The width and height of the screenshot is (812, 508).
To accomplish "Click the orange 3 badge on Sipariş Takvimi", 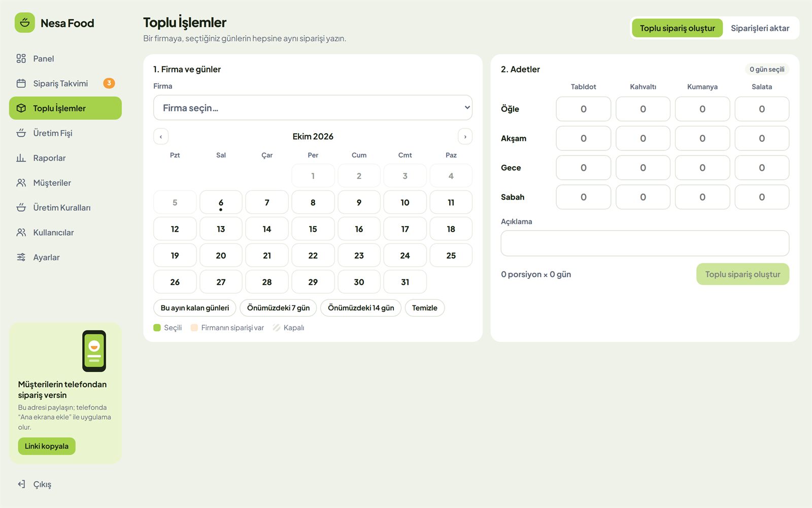I will click(x=109, y=83).
